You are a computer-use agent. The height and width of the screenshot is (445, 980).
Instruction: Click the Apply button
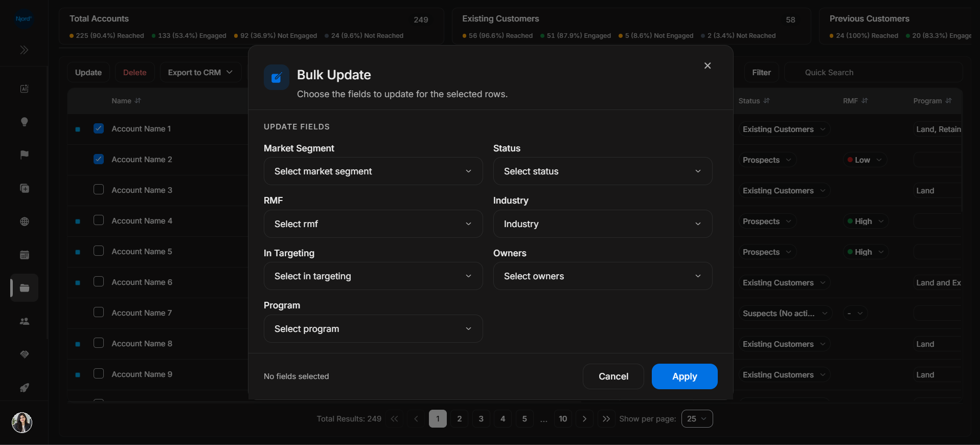point(685,376)
